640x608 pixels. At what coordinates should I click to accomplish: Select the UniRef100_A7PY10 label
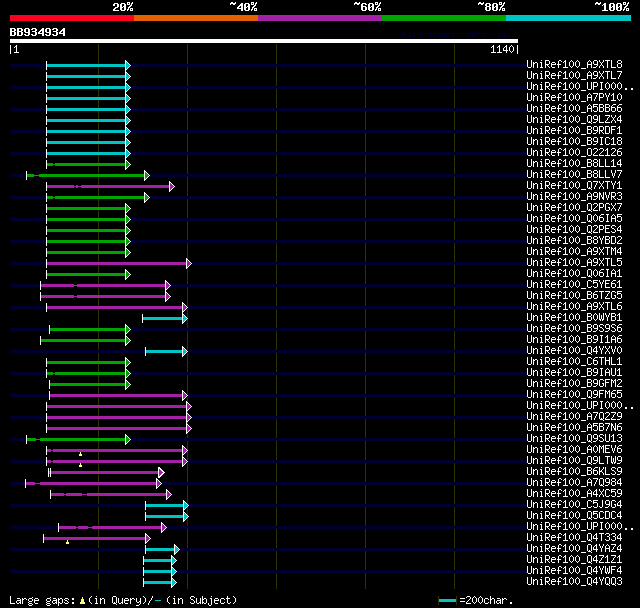574,98
